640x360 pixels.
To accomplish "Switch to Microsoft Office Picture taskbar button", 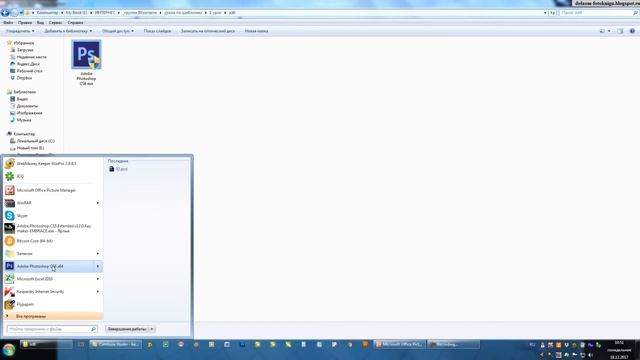I will point(400,344).
